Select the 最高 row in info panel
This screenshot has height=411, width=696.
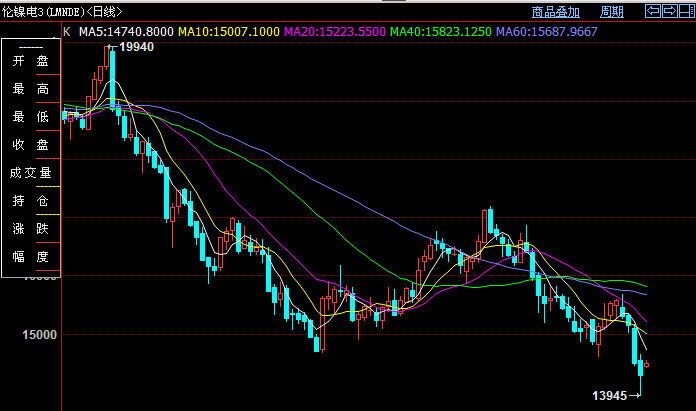(30, 90)
